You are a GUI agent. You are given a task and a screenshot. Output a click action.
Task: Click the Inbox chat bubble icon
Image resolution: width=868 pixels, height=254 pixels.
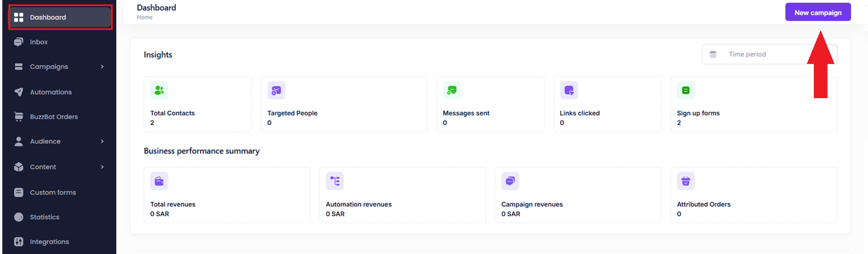(18, 42)
